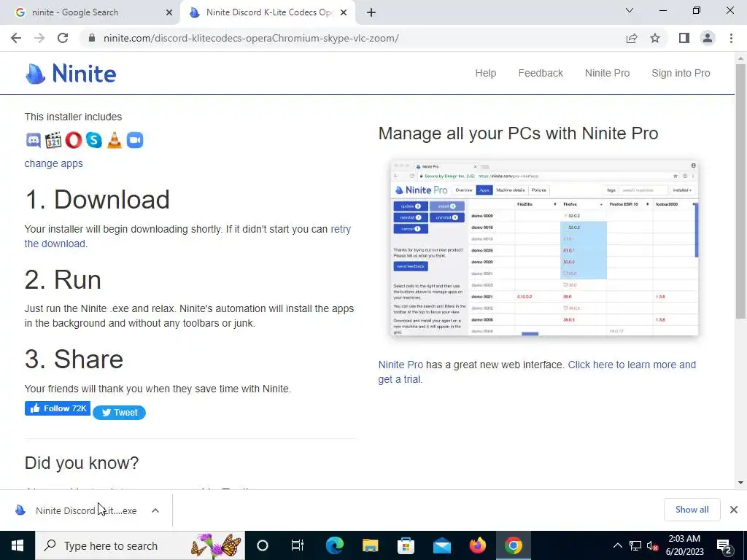Click the Ninite logo in header
This screenshot has height=560, width=747.
pyautogui.click(x=71, y=74)
